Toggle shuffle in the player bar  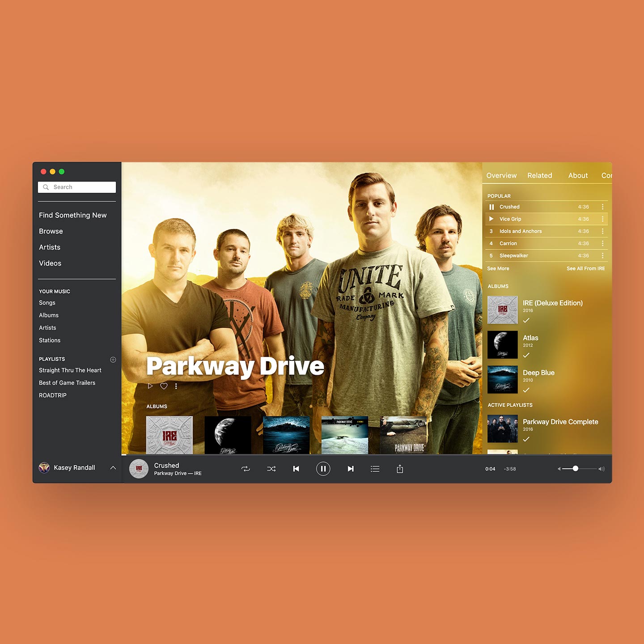coord(271,469)
